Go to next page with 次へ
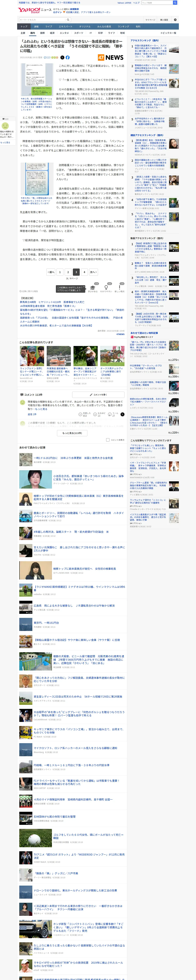Screen dimensions: 196x980 93,272
